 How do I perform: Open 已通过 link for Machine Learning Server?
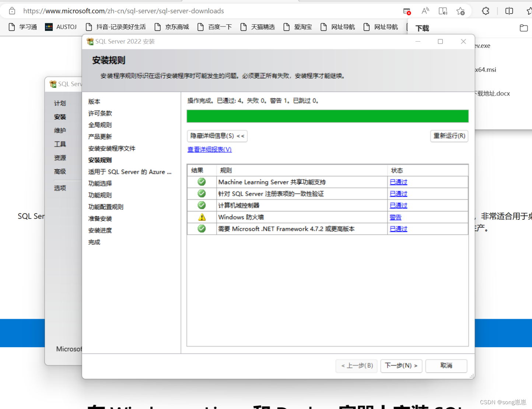pos(398,182)
